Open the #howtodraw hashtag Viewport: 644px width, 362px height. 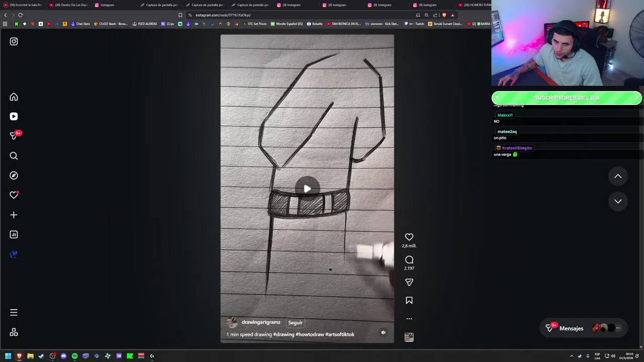310,334
